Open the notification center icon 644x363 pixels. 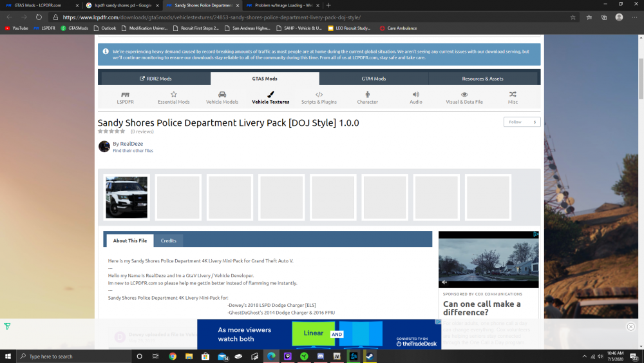point(634,357)
